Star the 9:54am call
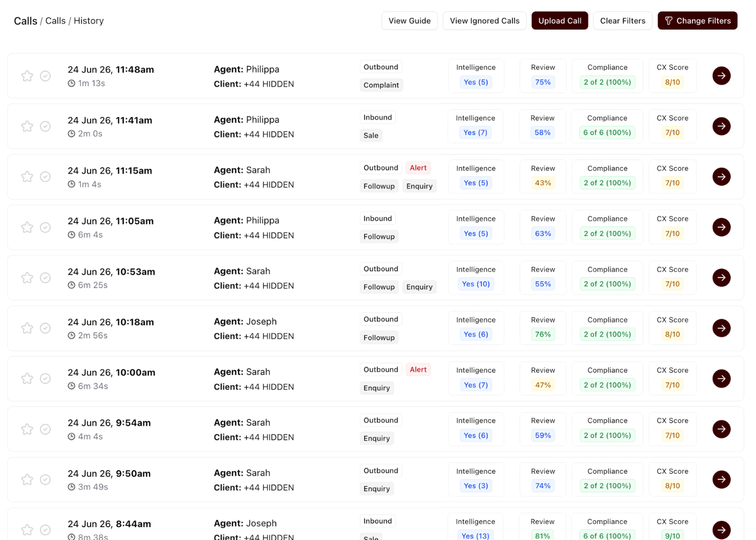The image size is (756, 540). tap(27, 429)
